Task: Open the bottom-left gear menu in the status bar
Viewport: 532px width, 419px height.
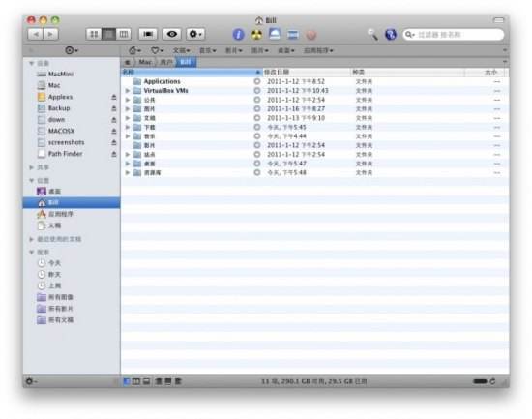Action: pos(31,381)
